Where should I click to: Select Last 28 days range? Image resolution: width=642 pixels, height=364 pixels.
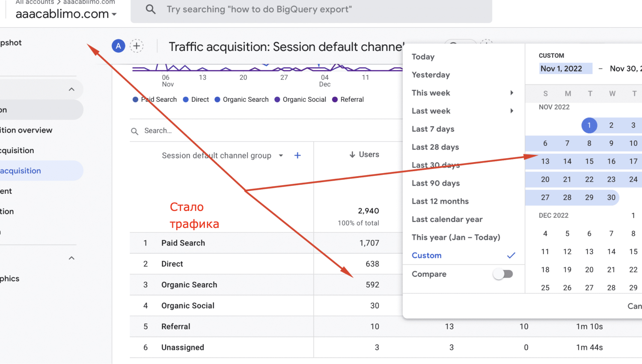click(x=435, y=147)
